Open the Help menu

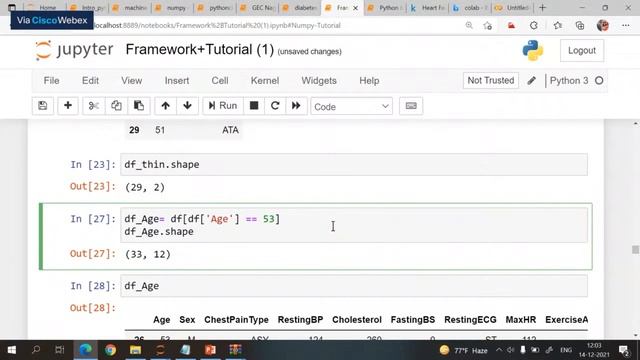click(x=369, y=80)
